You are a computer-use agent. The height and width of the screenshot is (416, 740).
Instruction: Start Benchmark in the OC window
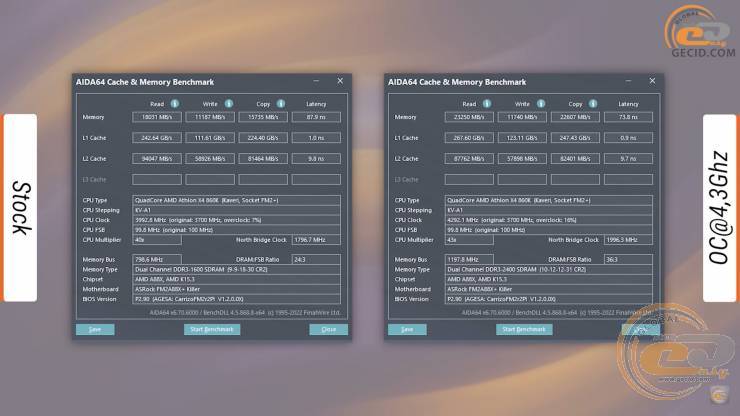click(x=524, y=329)
